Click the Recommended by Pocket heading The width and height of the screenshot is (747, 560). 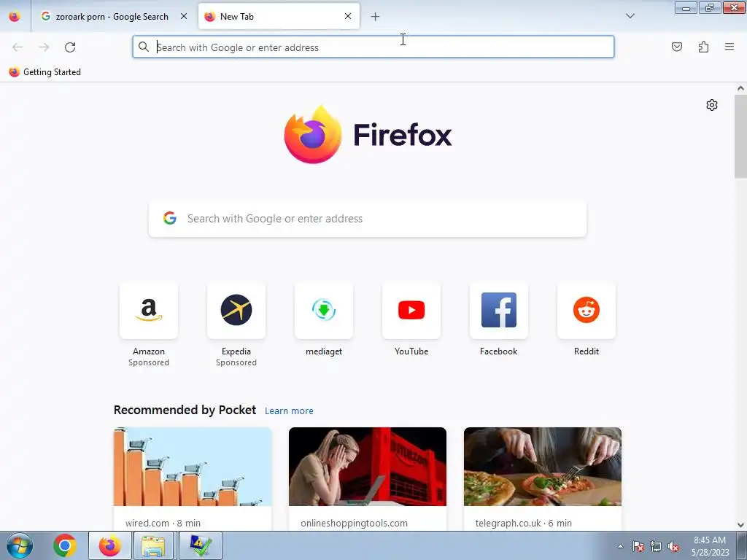click(185, 410)
